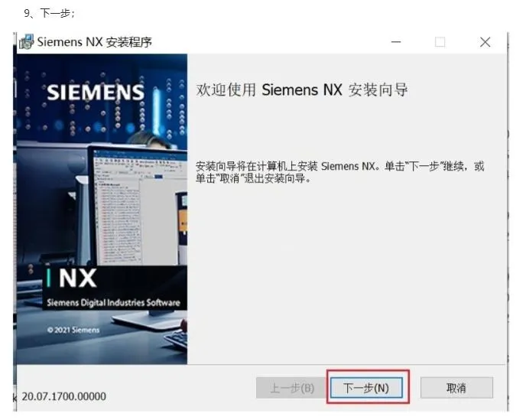Click the red highlight frame around 下一步
Image resolution: width=526 pixels, height=420 pixels.
coord(368,387)
